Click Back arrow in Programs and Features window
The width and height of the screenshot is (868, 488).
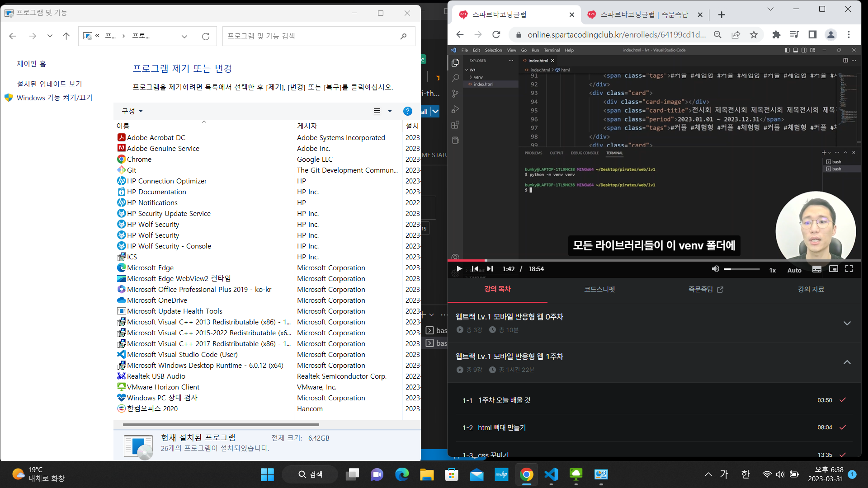coord(13,36)
